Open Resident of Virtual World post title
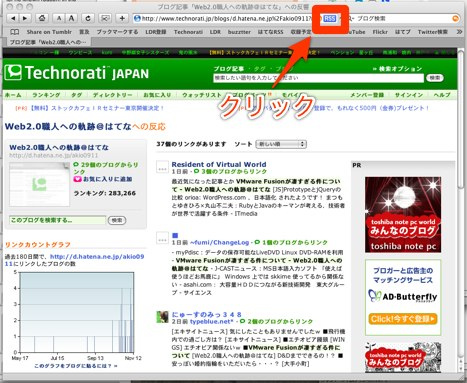The width and height of the screenshot is (467, 383). tap(219, 164)
